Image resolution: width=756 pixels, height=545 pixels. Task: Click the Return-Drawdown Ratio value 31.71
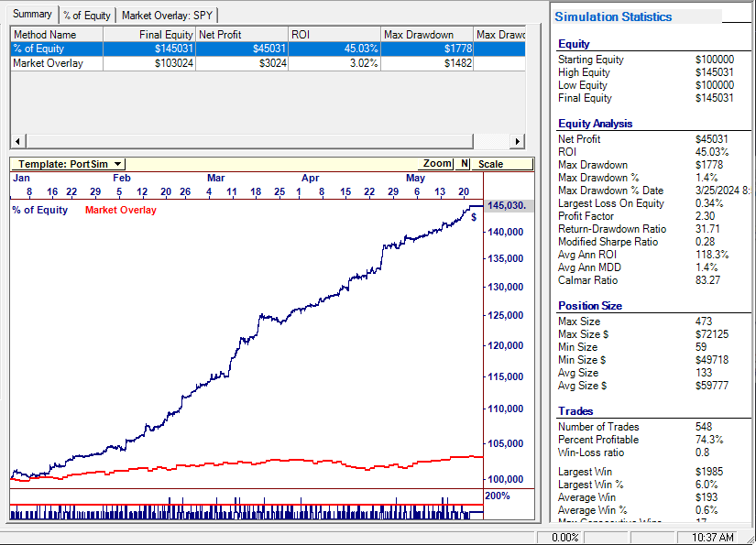click(x=707, y=229)
